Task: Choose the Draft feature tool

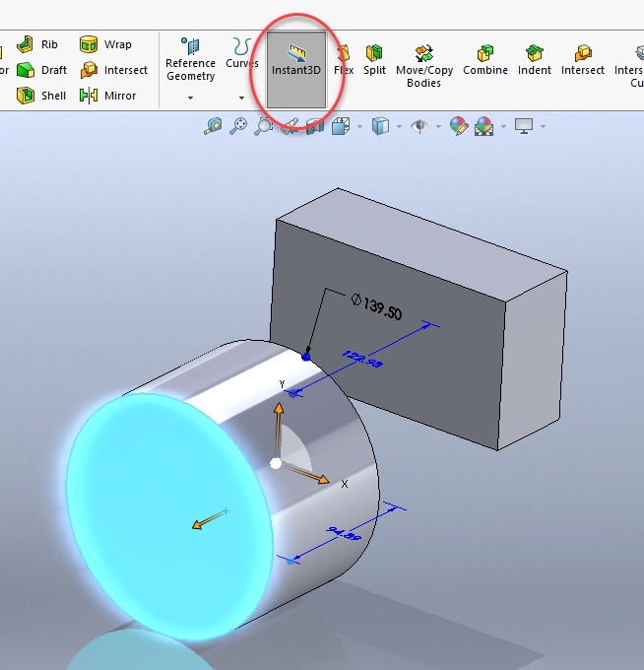Action: pyautogui.click(x=42, y=70)
